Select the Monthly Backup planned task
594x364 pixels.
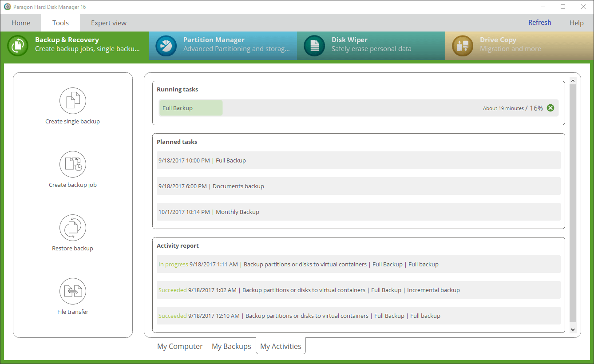[359, 212]
